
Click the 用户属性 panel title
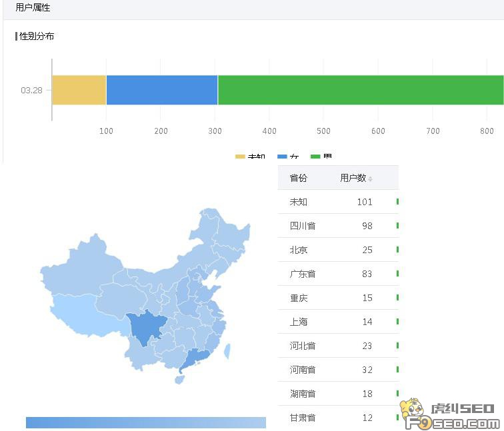tap(33, 7)
